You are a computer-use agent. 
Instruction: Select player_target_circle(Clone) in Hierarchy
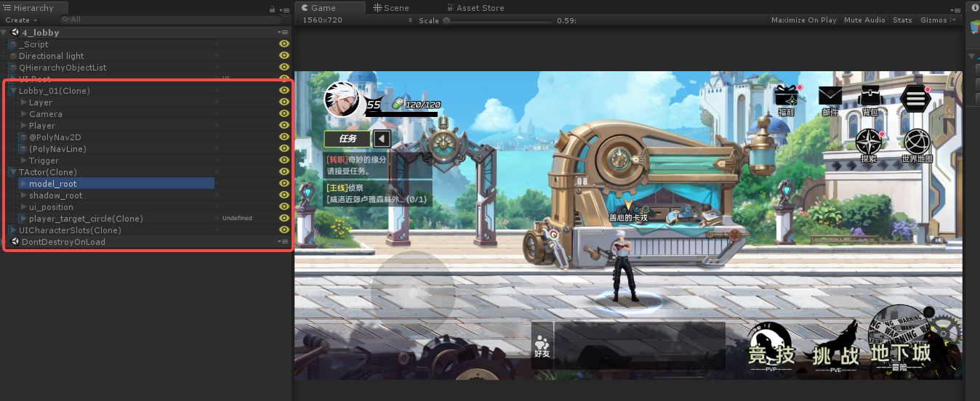(x=86, y=219)
